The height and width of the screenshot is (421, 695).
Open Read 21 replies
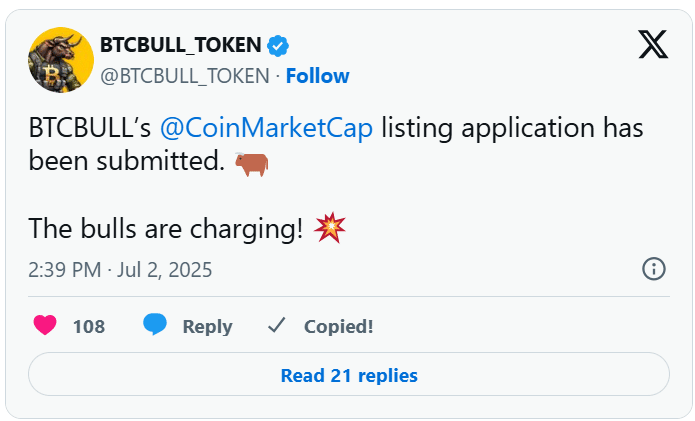click(349, 374)
